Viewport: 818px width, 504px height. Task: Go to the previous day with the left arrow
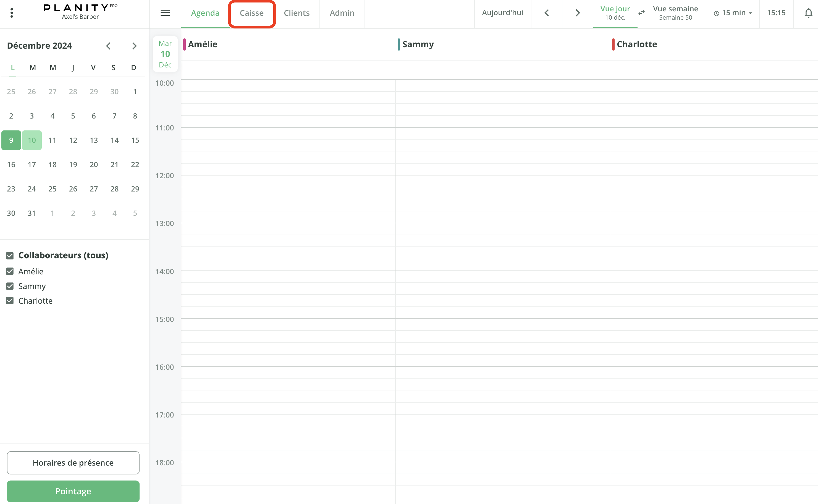point(546,13)
